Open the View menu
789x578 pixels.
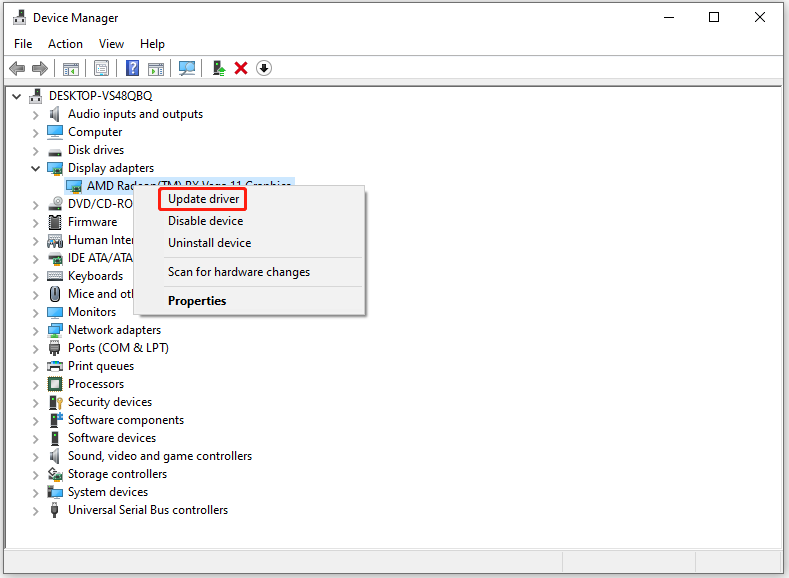(111, 44)
